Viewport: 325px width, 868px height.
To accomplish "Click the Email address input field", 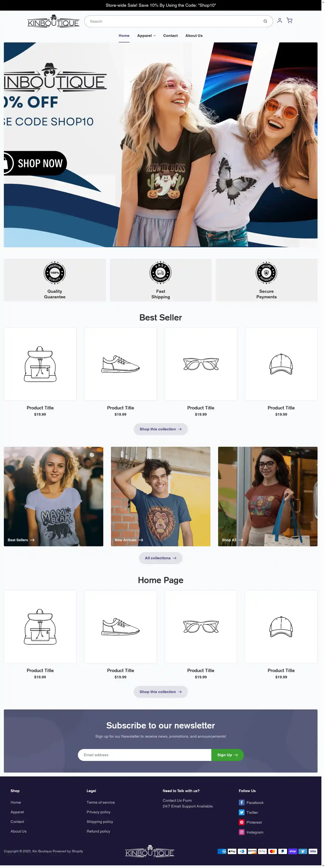I will tap(144, 755).
